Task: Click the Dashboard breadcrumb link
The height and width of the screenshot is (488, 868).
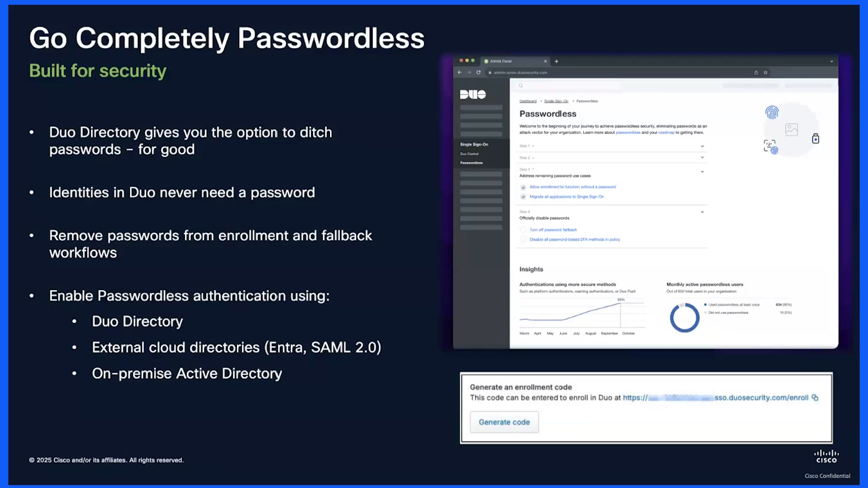Action: coord(528,101)
